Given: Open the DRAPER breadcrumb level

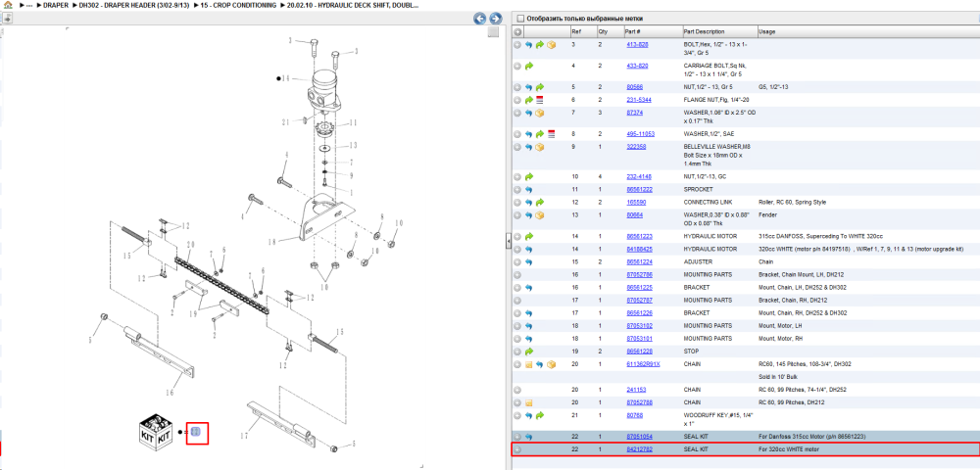Looking at the screenshot, I should [x=56, y=5].
